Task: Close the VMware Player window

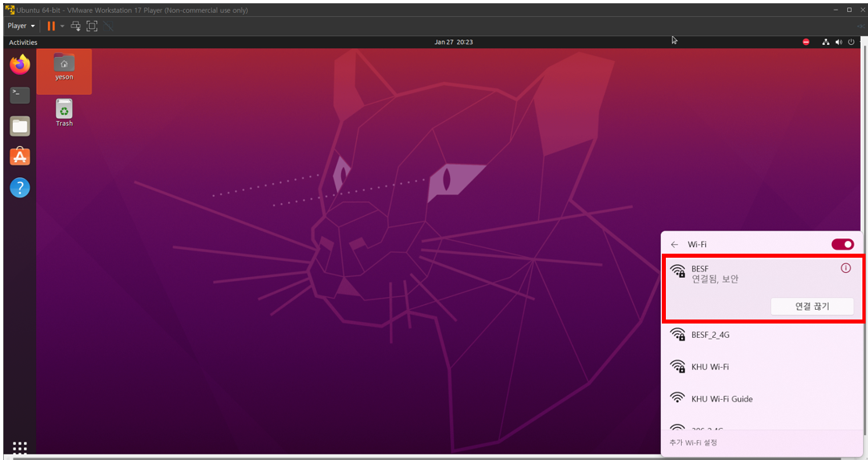Action: [862, 10]
